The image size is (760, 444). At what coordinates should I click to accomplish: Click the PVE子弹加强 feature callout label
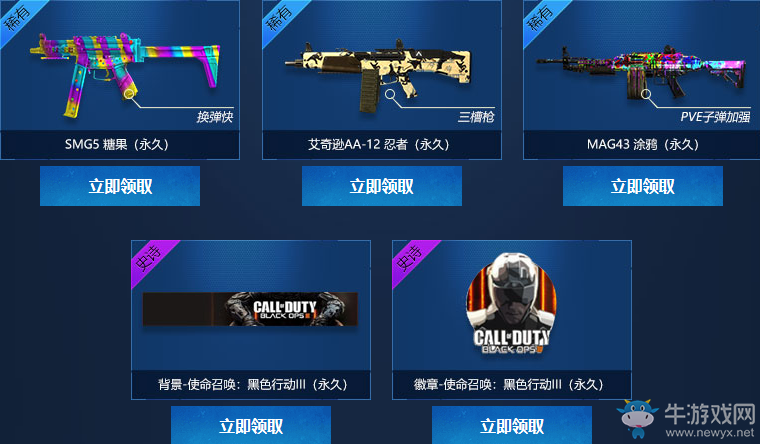[715, 117]
